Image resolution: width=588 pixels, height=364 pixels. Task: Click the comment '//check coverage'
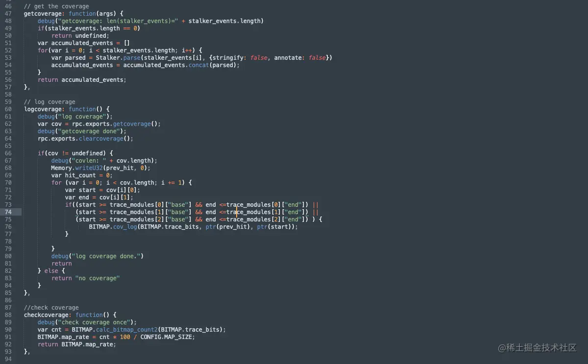(x=51, y=308)
